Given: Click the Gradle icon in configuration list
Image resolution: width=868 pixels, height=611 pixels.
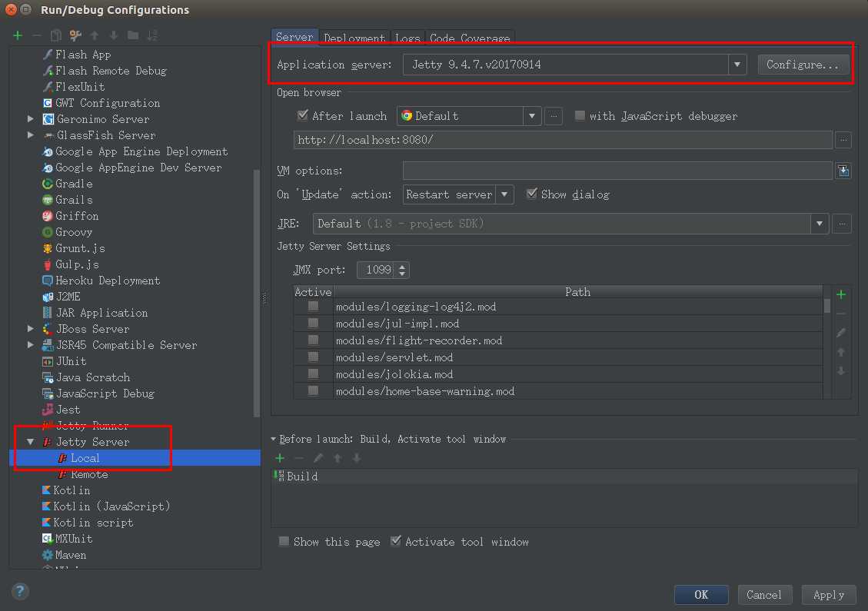Looking at the screenshot, I should pos(48,184).
